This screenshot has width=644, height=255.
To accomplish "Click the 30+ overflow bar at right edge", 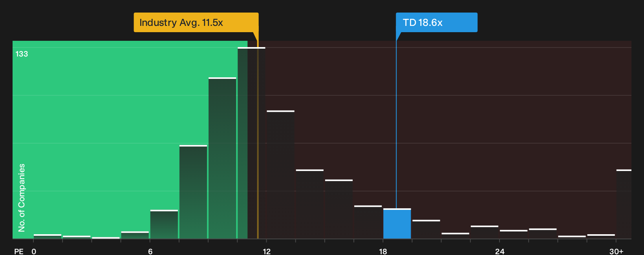I will [x=624, y=204].
